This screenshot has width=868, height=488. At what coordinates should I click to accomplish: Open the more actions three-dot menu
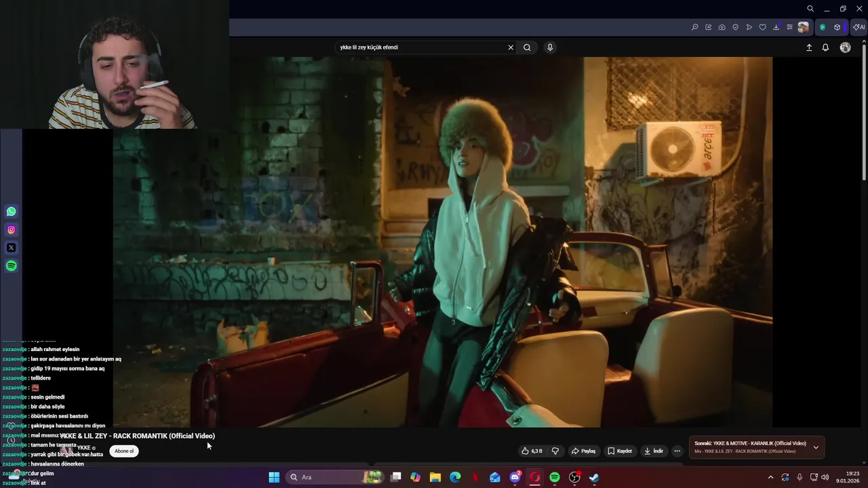677,451
